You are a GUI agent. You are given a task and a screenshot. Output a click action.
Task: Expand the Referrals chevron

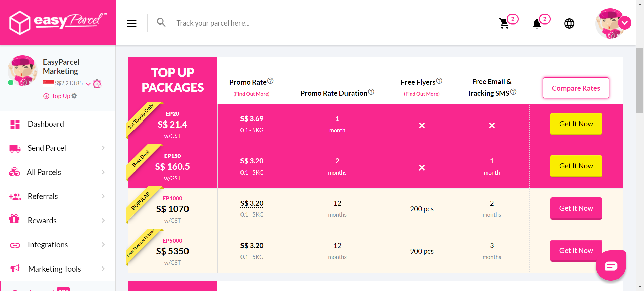[x=103, y=196]
